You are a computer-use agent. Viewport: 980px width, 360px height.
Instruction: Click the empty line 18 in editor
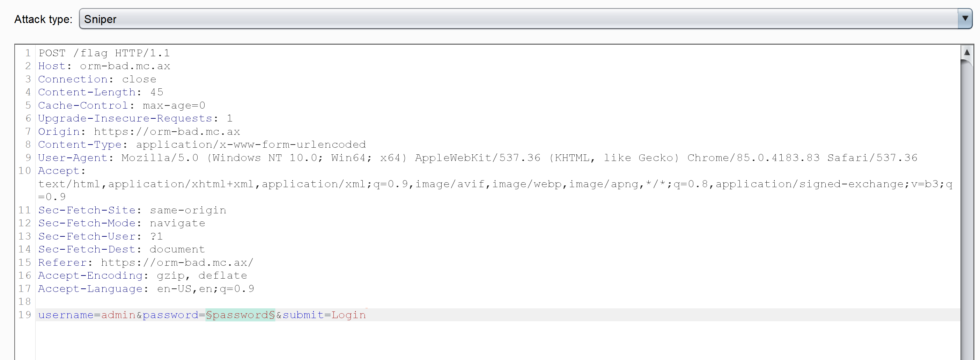pyautogui.click(x=498, y=302)
